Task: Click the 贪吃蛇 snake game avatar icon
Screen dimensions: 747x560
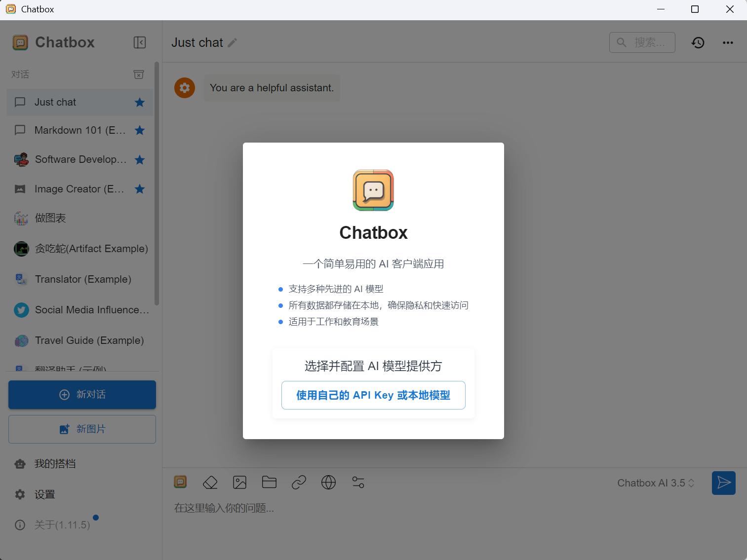Action: pyautogui.click(x=21, y=249)
